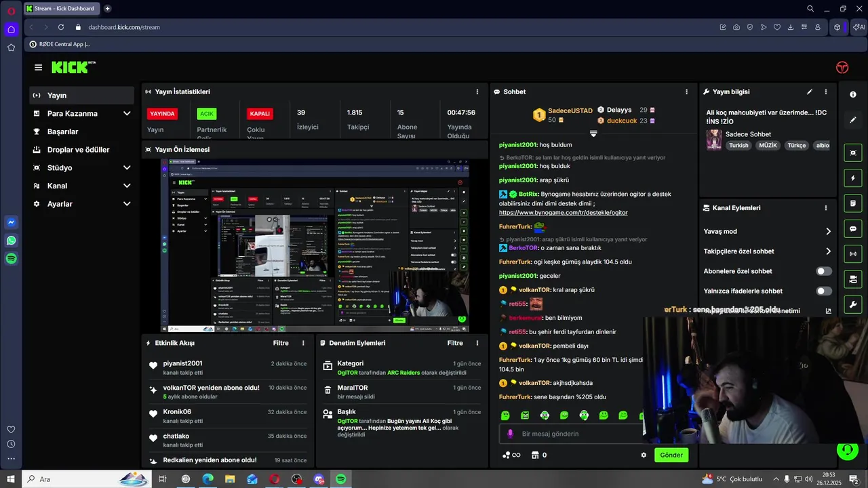
Task: Click the MÜZİK tag
Action: click(768, 145)
